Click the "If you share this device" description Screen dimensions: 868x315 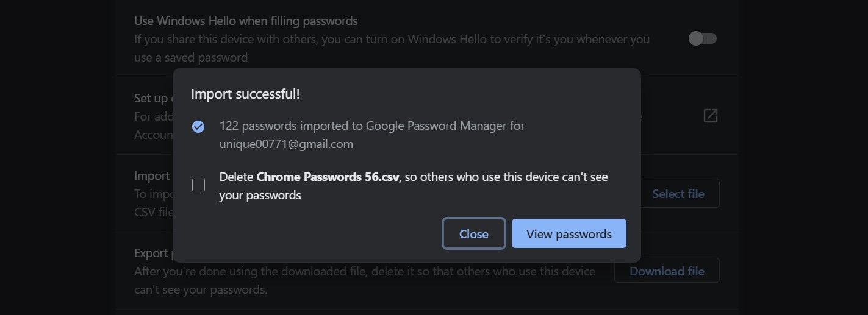pos(392,39)
